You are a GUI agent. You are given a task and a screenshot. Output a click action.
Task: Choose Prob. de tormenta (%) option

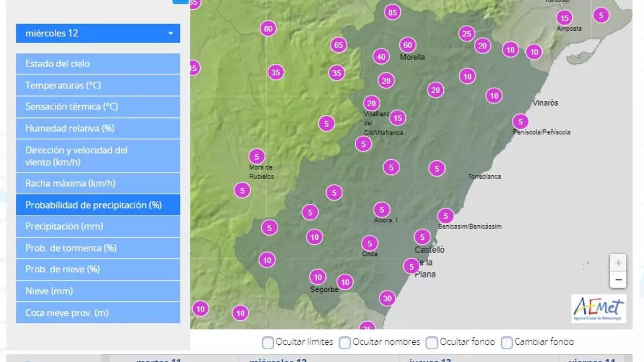click(98, 248)
